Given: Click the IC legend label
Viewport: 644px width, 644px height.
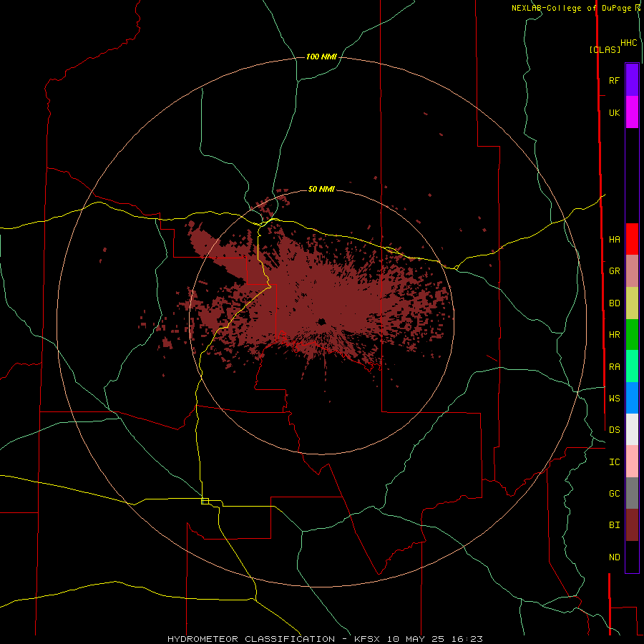Looking at the screenshot, I should tap(614, 462).
